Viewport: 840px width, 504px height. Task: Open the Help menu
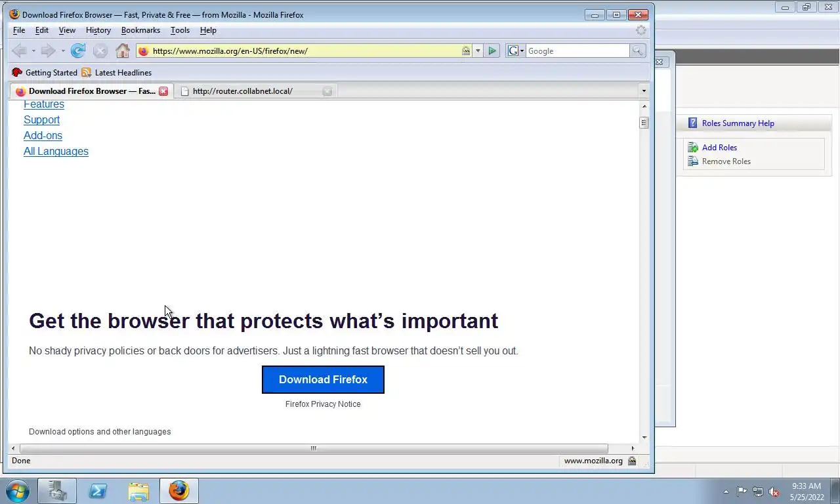[208, 30]
